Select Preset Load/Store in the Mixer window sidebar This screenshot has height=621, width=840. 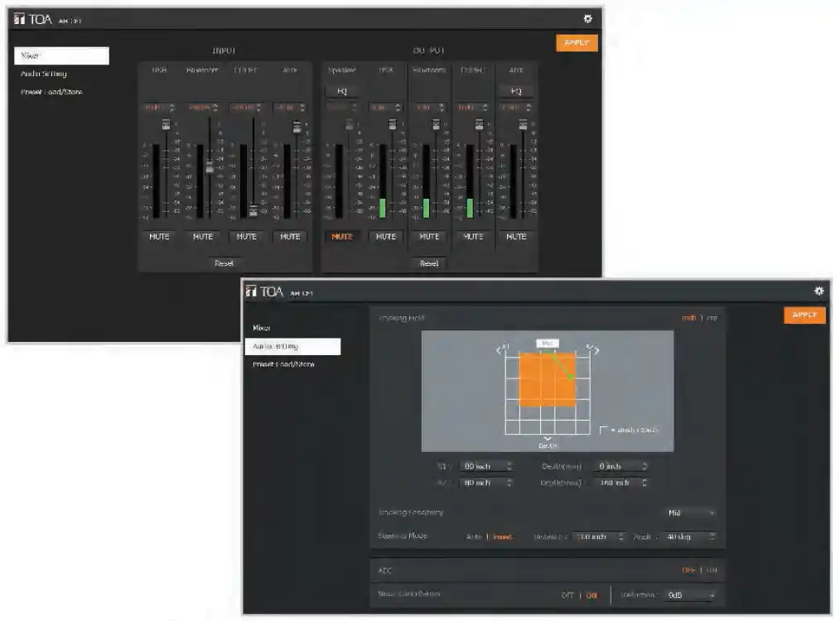[51, 92]
